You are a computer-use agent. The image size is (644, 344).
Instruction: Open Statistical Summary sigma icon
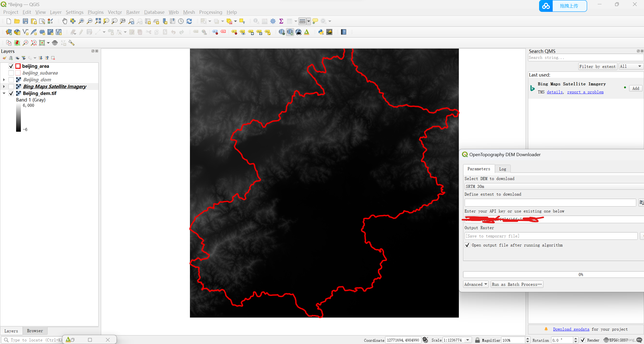point(281,21)
